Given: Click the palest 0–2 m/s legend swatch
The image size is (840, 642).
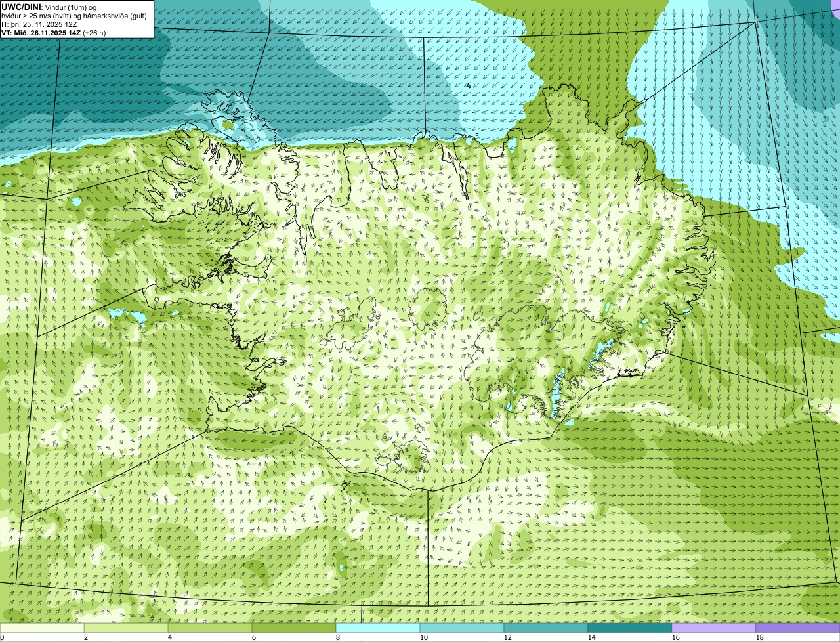Looking at the screenshot, I should (x=42, y=628).
